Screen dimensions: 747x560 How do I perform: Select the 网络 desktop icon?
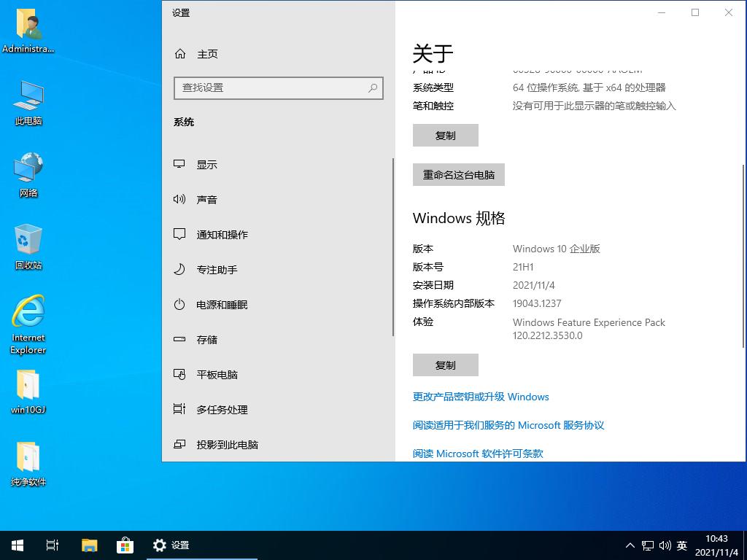(x=28, y=175)
